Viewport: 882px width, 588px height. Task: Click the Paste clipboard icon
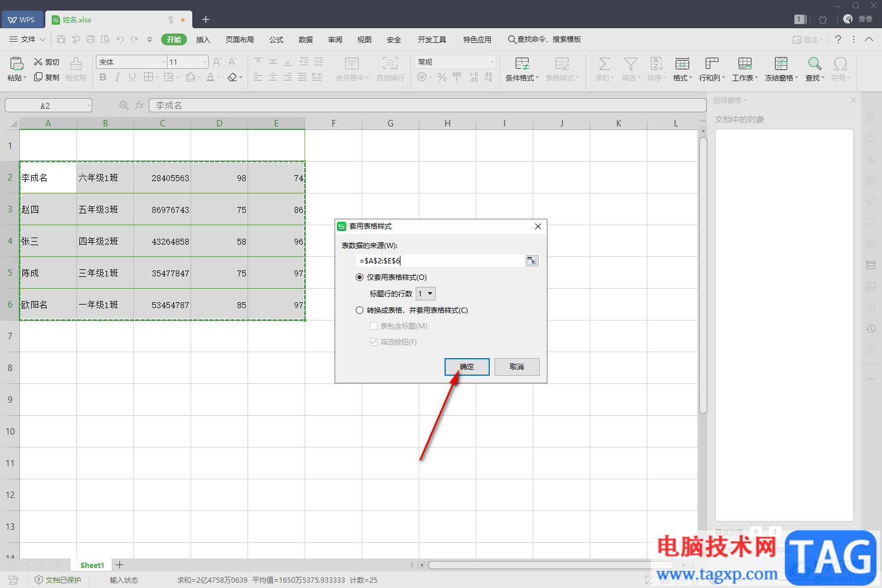(16, 63)
